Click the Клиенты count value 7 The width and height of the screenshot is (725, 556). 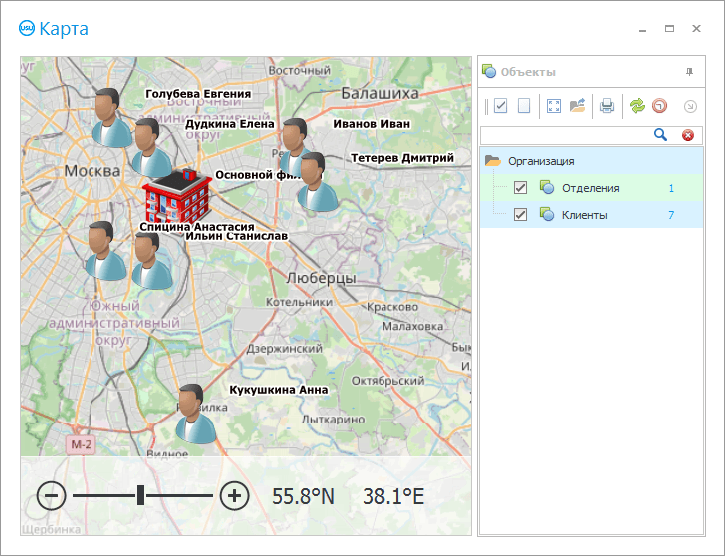point(671,215)
